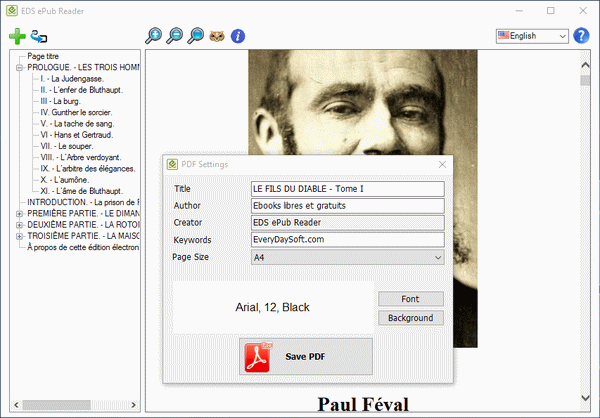Open the Page Size A4 dropdown
600x418 pixels.
pos(347,257)
